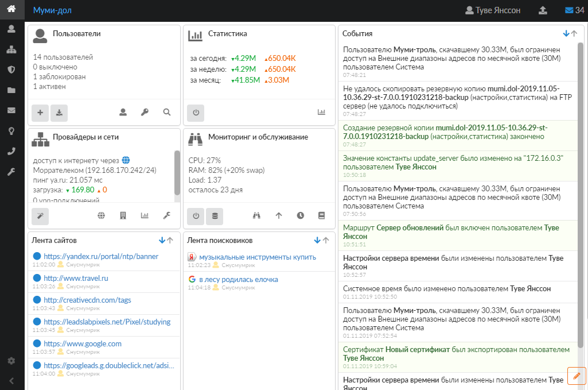588x390 pixels.
Task: Open the key icon in Пользователи panel
Action: [145, 113]
